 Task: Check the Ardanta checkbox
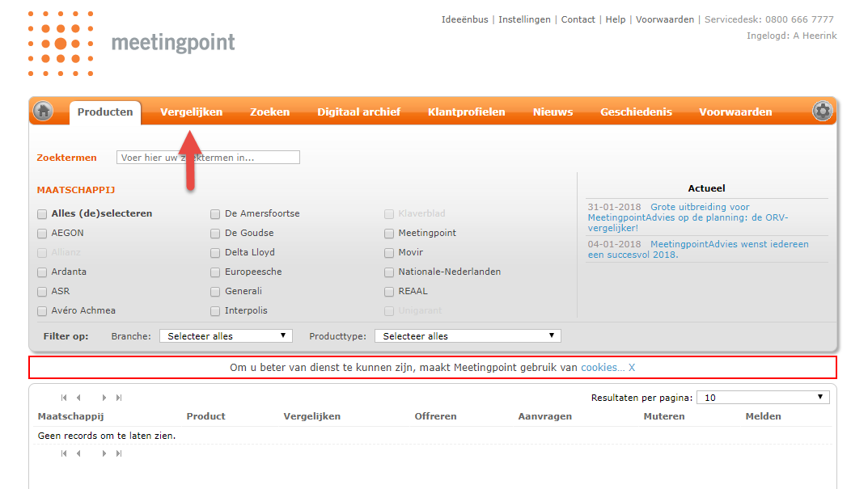pos(42,272)
